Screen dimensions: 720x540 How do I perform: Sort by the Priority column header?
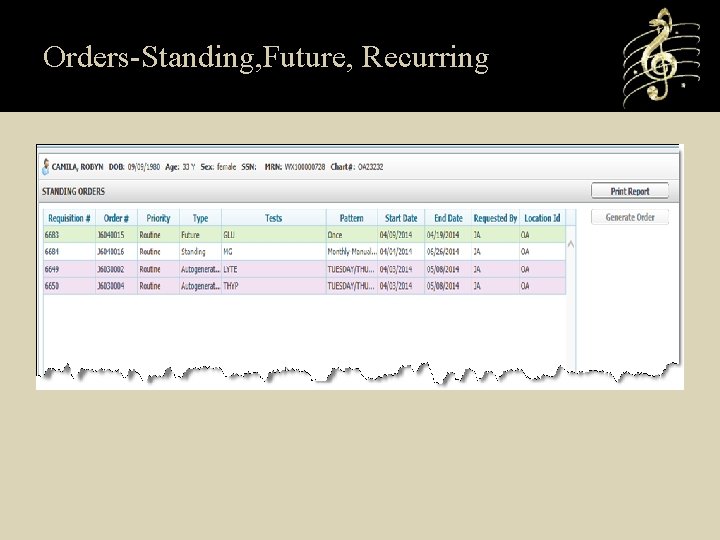(158, 218)
